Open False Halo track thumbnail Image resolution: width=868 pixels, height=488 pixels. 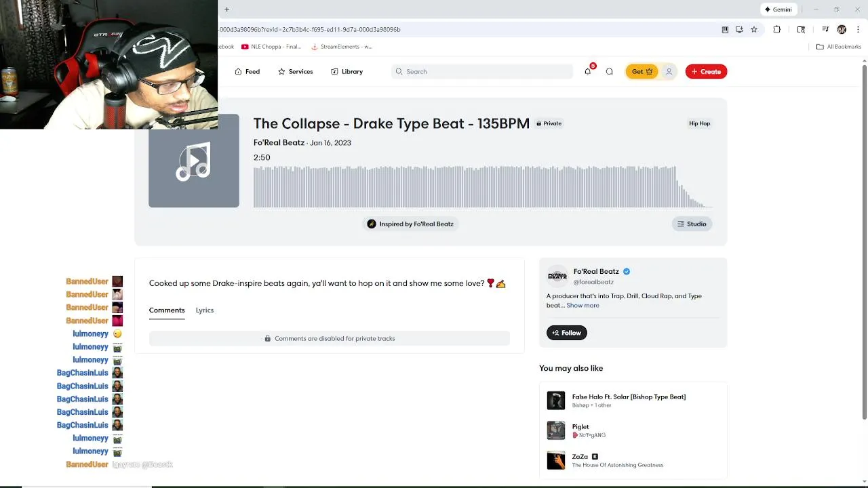(x=556, y=401)
